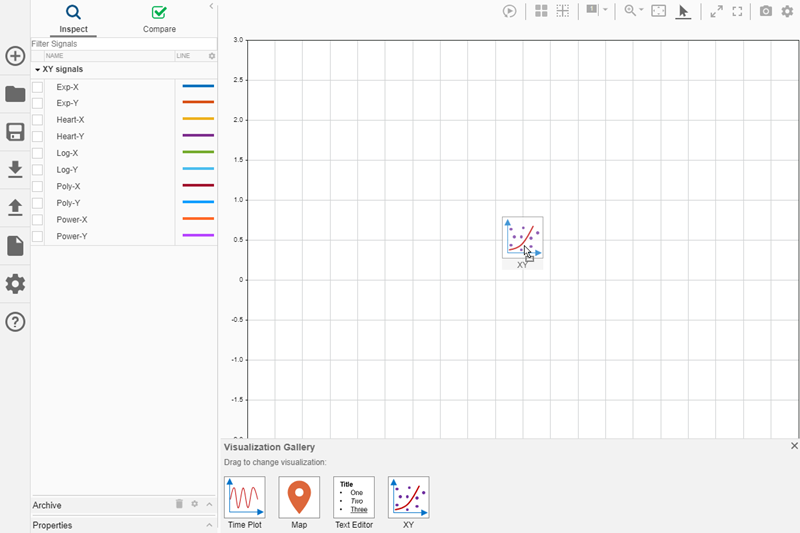800x533 pixels.
Task: Click the Export upload arrow icon
Action: [15, 208]
